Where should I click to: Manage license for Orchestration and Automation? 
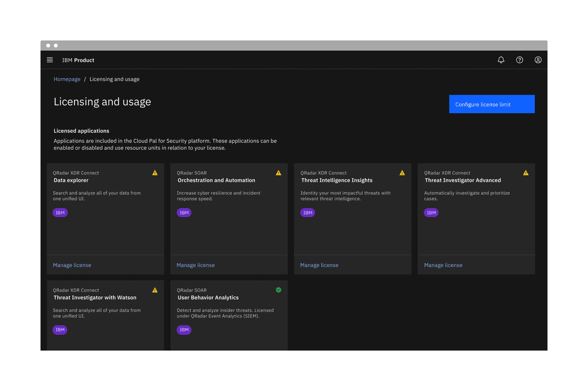195,265
